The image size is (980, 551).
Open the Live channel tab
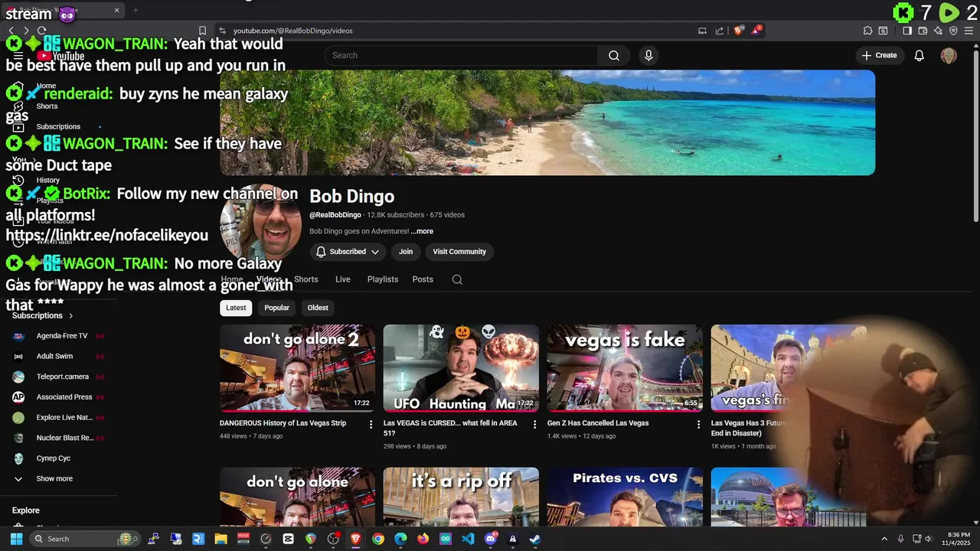point(343,279)
